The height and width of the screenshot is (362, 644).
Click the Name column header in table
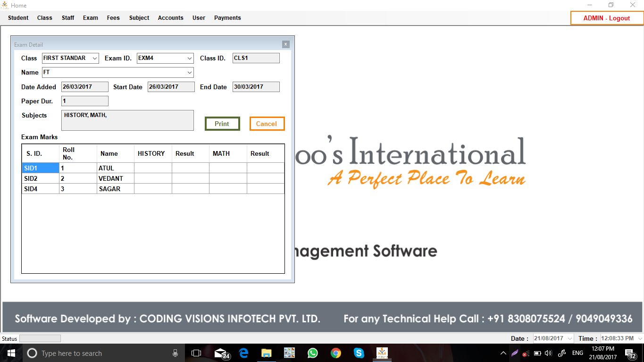click(x=116, y=153)
